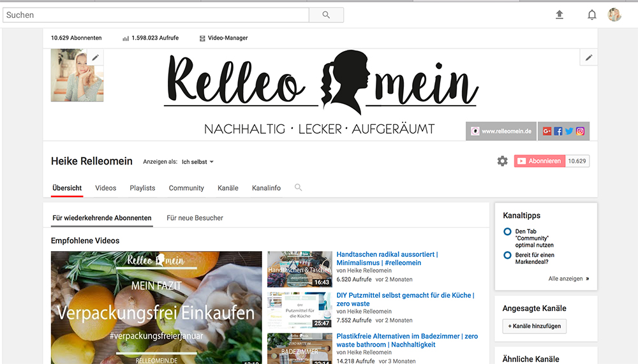Click '7.552 Aufrufe' under Putzmittel video
Screen dimensions: 638x364
[x=354, y=321]
